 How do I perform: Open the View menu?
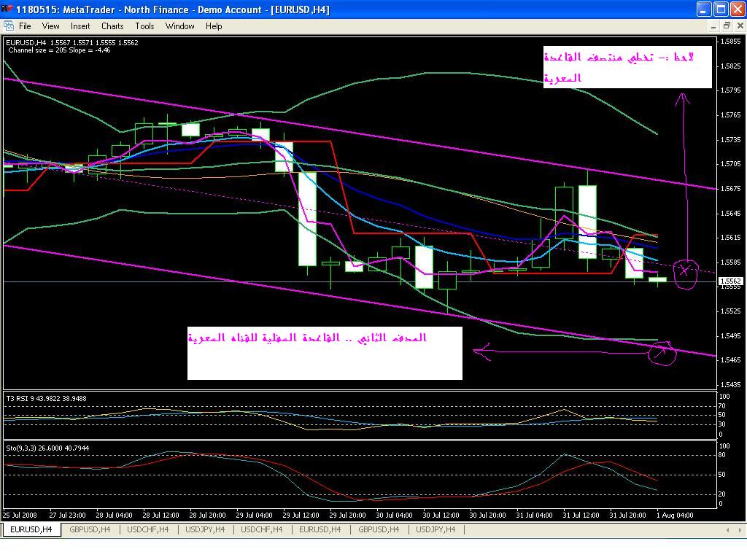tap(50, 26)
